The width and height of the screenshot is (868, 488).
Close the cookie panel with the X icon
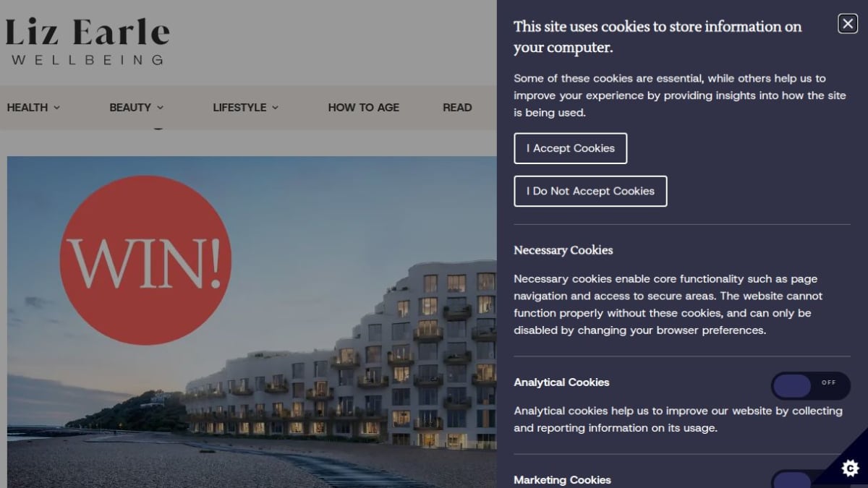pyautogui.click(x=848, y=24)
